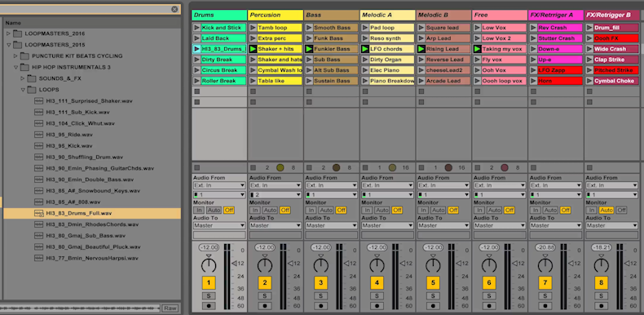
Task: Select HI3_80_Gmaj_Sub_Bass.wav file
Action: (92, 236)
